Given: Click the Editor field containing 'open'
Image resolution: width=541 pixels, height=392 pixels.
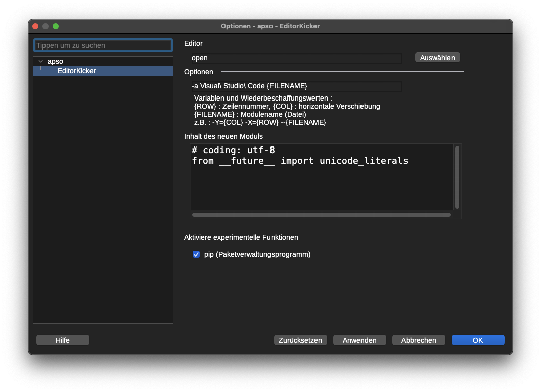Looking at the screenshot, I should tap(295, 58).
